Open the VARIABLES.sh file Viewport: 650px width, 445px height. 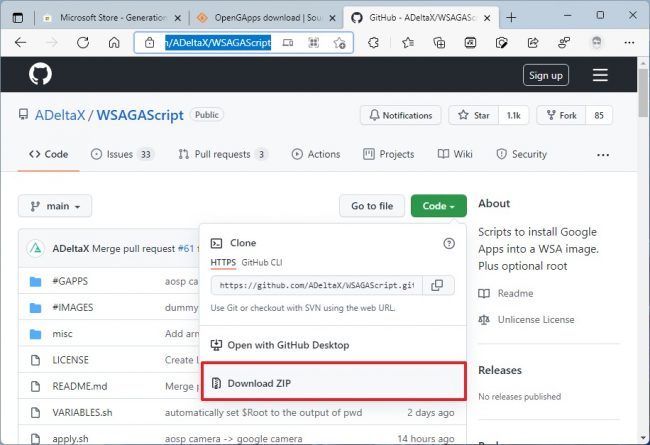click(x=82, y=413)
